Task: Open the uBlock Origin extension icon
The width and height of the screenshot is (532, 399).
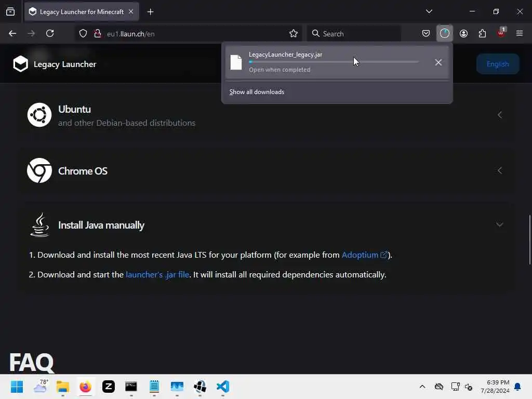Action: pos(501,33)
